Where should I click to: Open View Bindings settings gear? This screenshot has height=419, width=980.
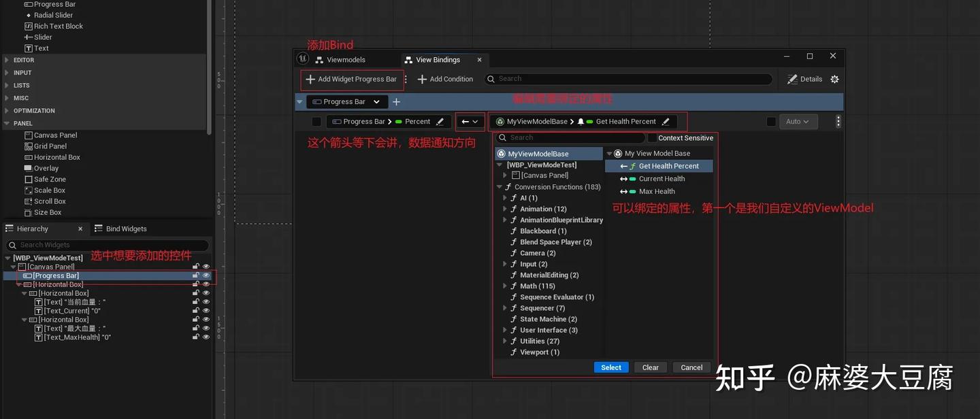[834, 80]
